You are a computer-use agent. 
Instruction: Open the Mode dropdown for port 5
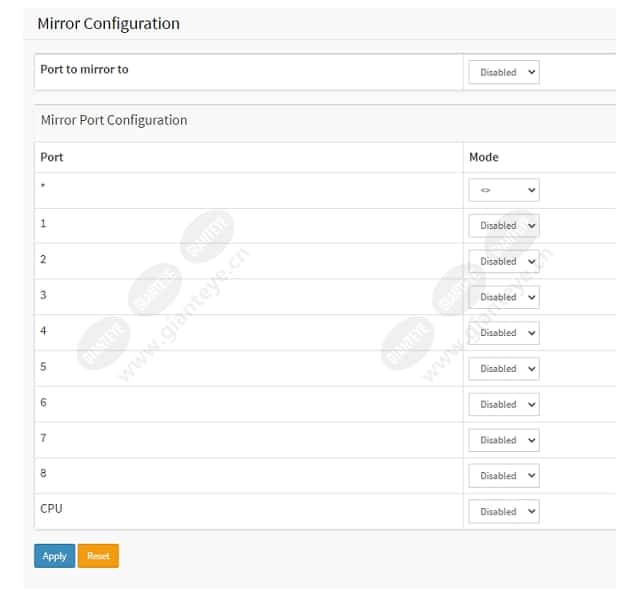(x=504, y=369)
